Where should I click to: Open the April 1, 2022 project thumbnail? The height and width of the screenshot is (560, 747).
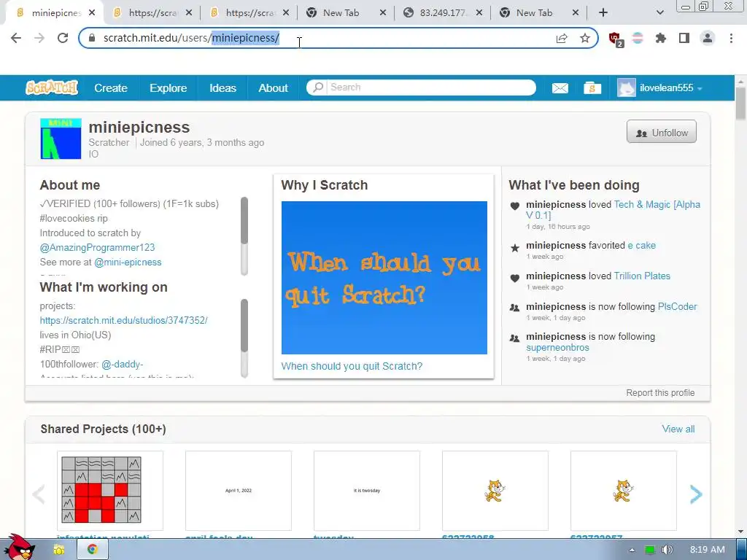(239, 491)
